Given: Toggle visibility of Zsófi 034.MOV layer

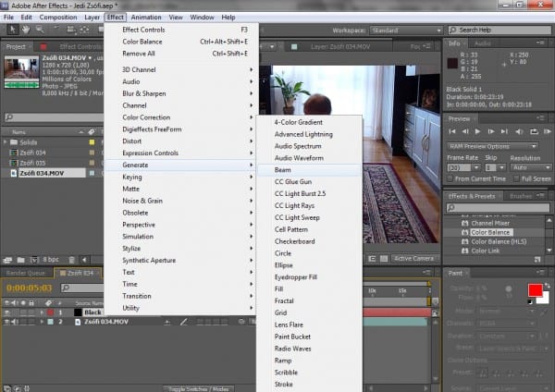Looking at the screenshot, I should tap(6, 323).
